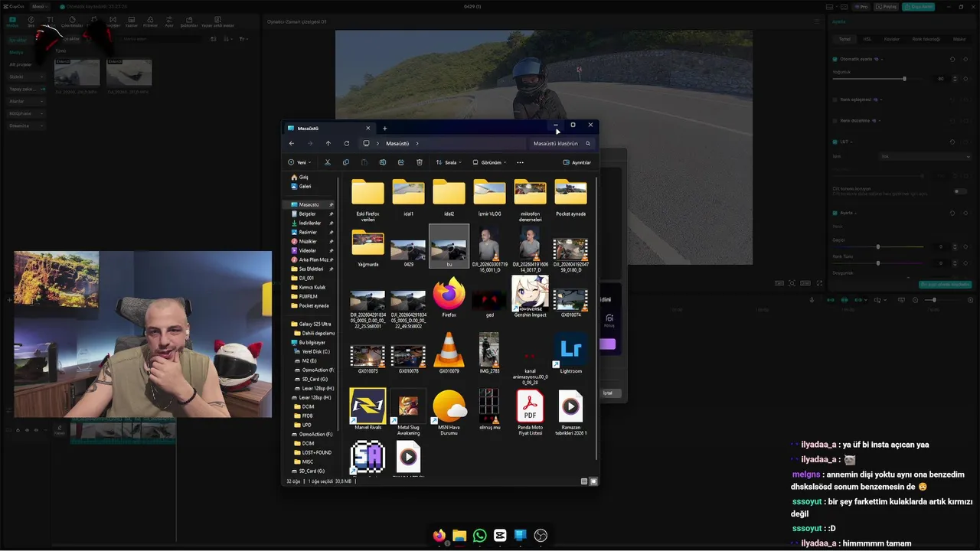Viewport: 980px width, 551px height.
Task: Refresh the Masaüstü folder view
Action: click(x=347, y=143)
